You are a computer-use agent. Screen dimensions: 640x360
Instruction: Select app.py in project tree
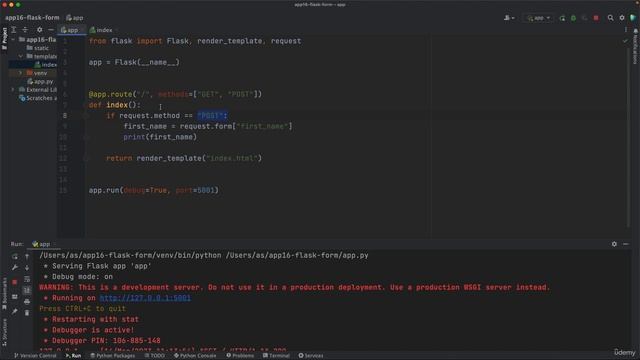click(40, 82)
